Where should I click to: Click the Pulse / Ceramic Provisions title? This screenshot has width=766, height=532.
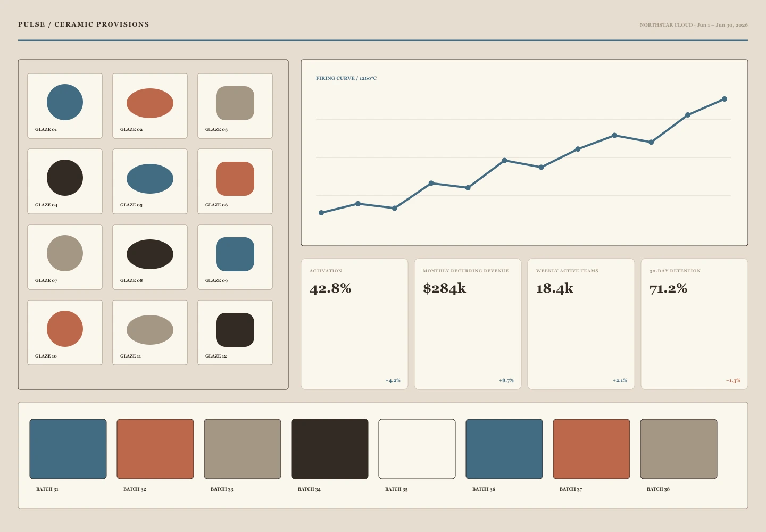point(84,24)
